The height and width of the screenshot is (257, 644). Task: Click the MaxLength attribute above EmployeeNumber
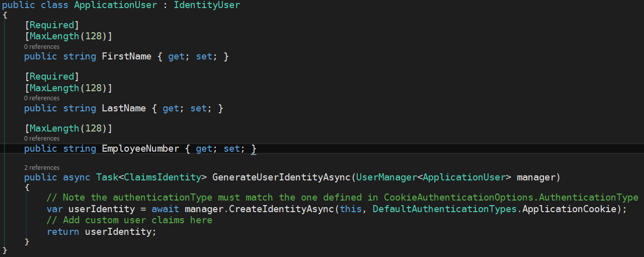coord(54,128)
